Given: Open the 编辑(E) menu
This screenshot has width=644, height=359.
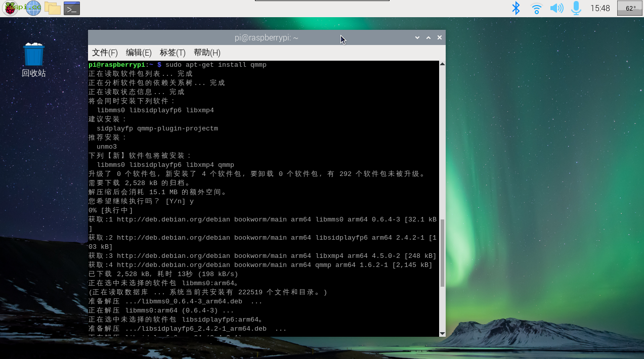Looking at the screenshot, I should 139,53.
